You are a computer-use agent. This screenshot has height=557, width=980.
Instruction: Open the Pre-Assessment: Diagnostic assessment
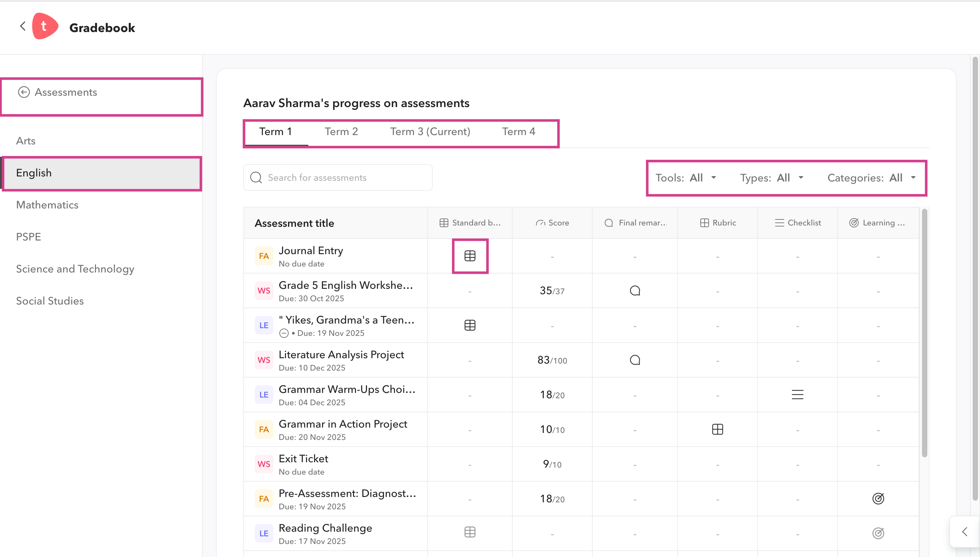[x=347, y=493]
